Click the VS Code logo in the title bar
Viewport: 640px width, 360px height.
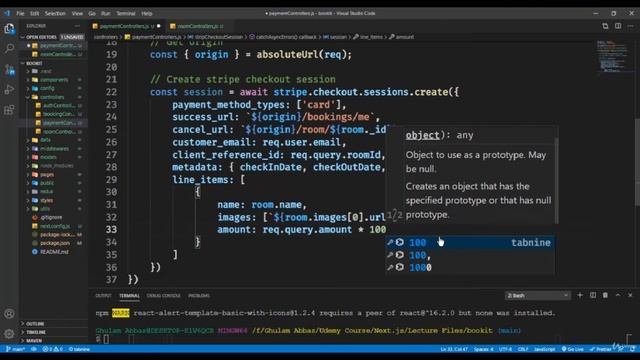click(7, 13)
